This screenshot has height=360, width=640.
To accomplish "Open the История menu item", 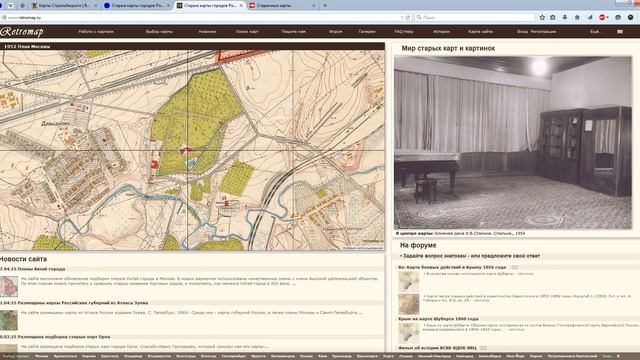I will [441, 31].
